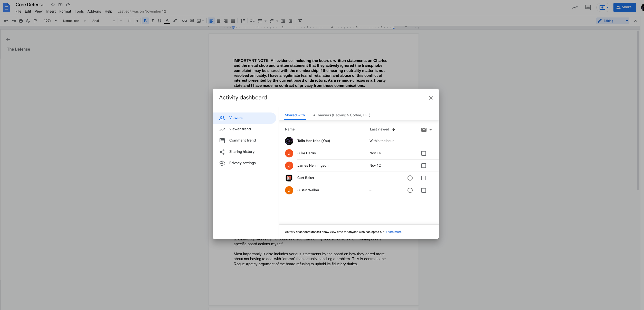Viewport: 644px width, 310px height.
Task: Click info icon next to Curt Baker
Action: tap(410, 178)
